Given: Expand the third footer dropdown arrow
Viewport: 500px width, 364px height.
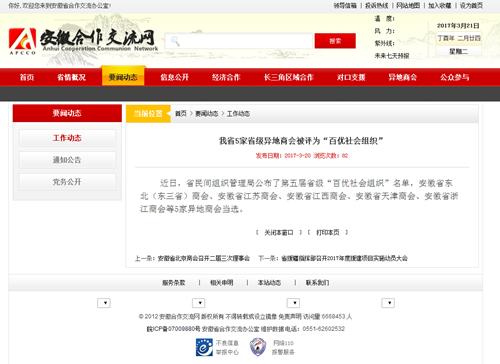Looking at the screenshot, I should click(x=293, y=303).
